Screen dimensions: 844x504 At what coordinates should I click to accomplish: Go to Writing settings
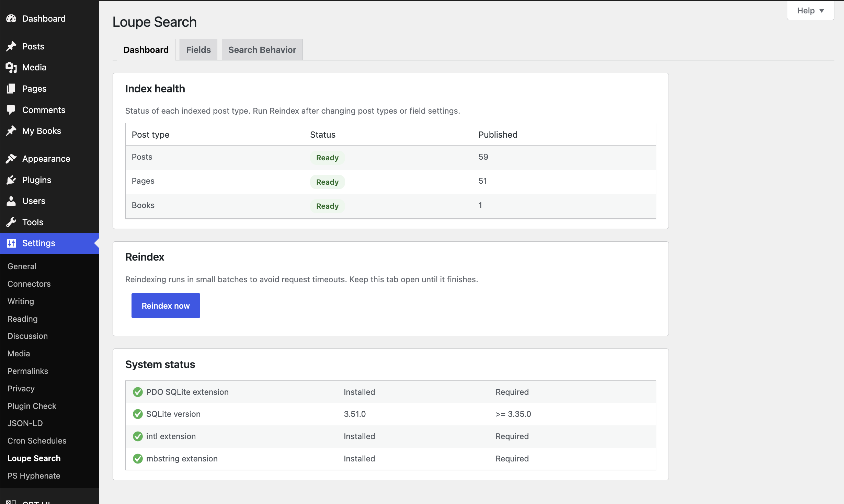click(21, 301)
